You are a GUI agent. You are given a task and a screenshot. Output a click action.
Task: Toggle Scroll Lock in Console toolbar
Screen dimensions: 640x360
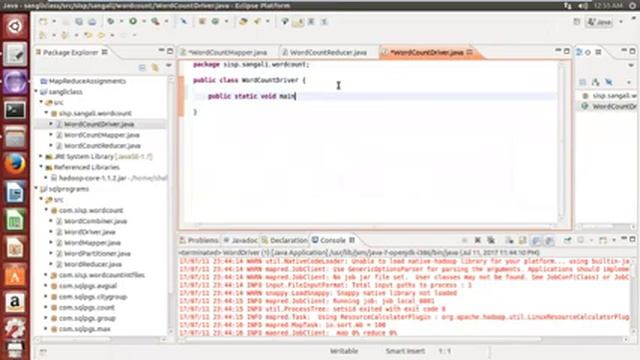522,240
